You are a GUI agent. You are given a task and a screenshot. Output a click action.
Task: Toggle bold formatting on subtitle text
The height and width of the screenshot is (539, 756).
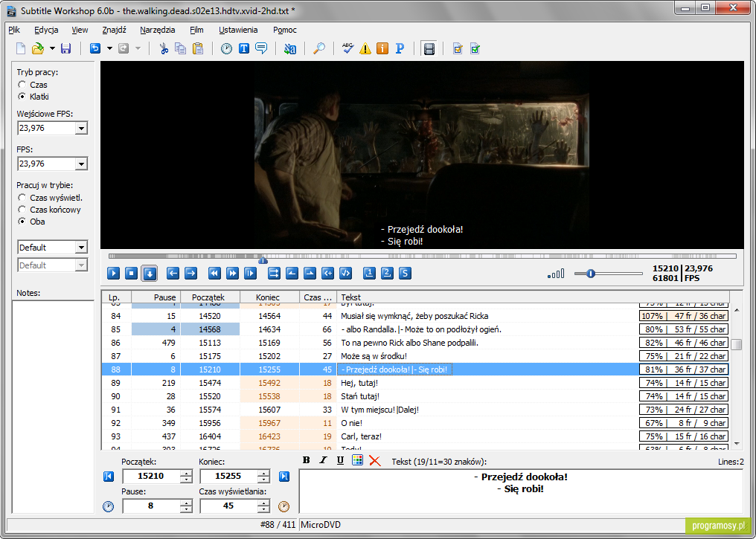tap(306, 460)
